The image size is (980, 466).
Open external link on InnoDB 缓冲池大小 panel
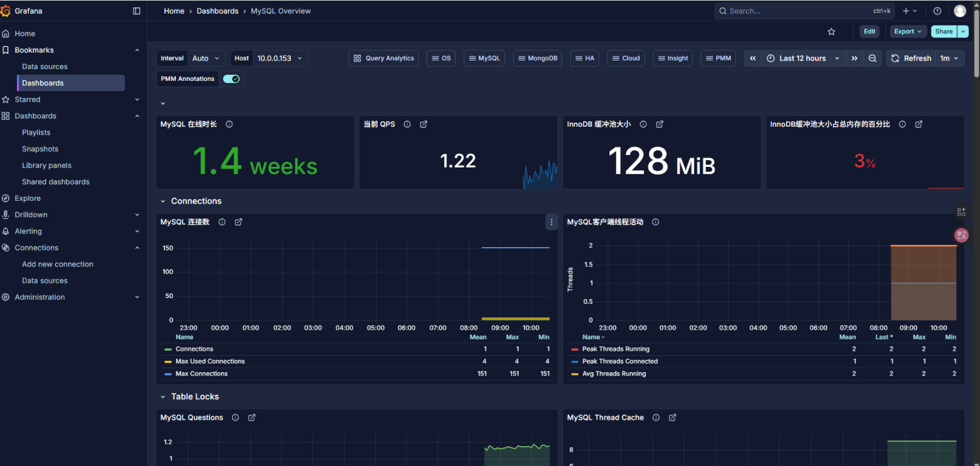tap(660, 124)
